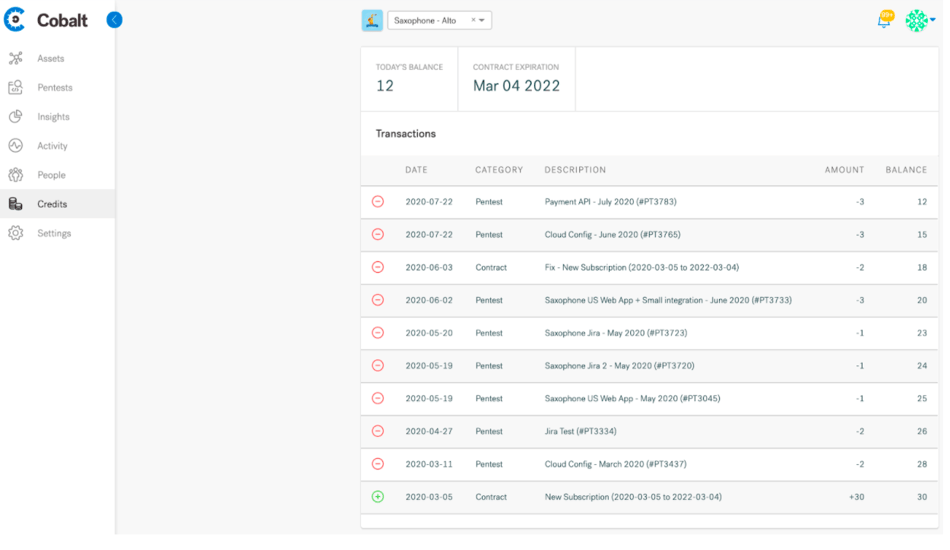Collapse the sidebar with blue chevron
Screen dimensions: 950x550
coord(114,20)
